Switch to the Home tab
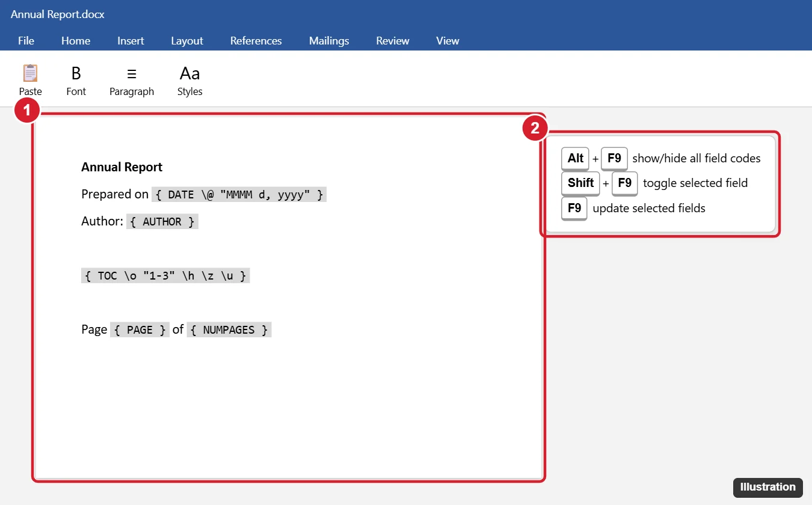The image size is (812, 505). click(x=76, y=41)
